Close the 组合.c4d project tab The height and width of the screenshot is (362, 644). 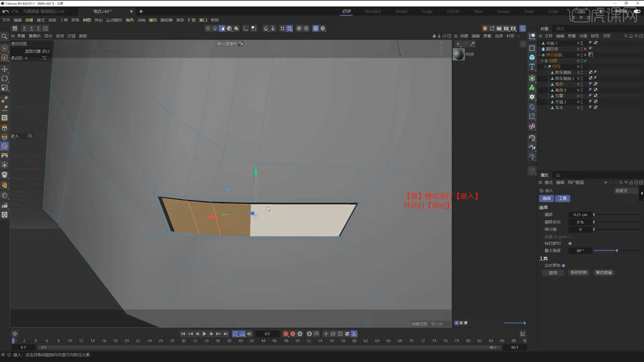pyautogui.click(x=131, y=11)
